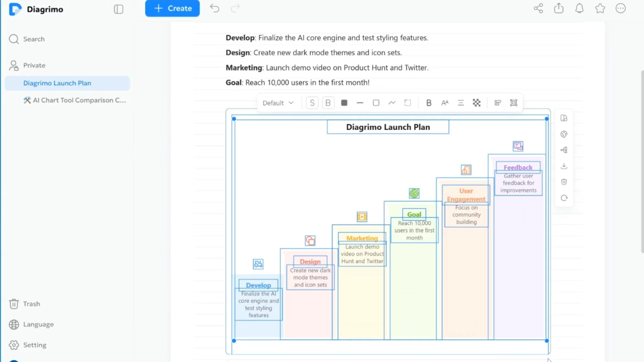Select 'Reach 10,000 users in the first month' diagram text
Screen dimensions: 644x362
414,230
